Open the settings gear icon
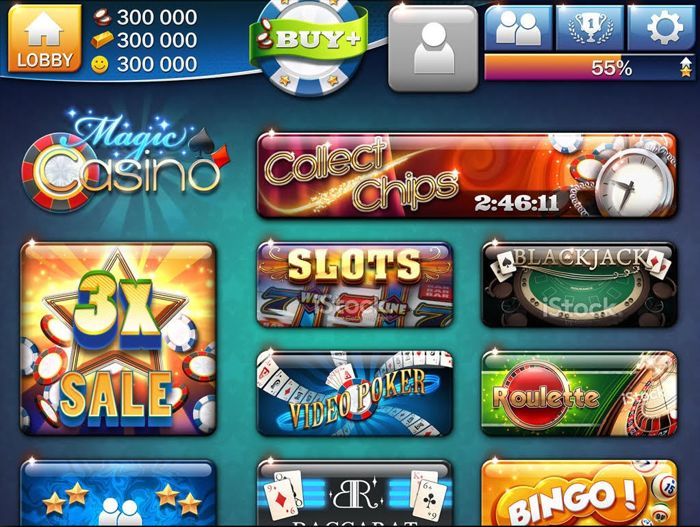The height and width of the screenshot is (527, 700). (662, 29)
